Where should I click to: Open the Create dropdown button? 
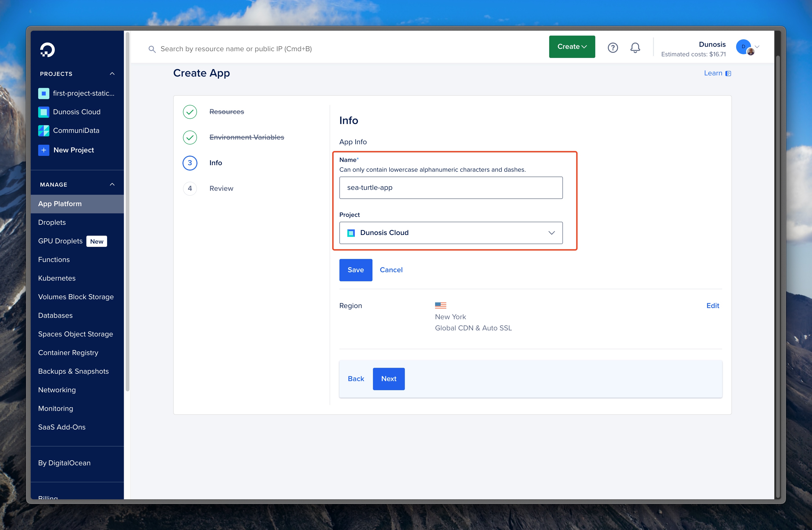(x=572, y=47)
